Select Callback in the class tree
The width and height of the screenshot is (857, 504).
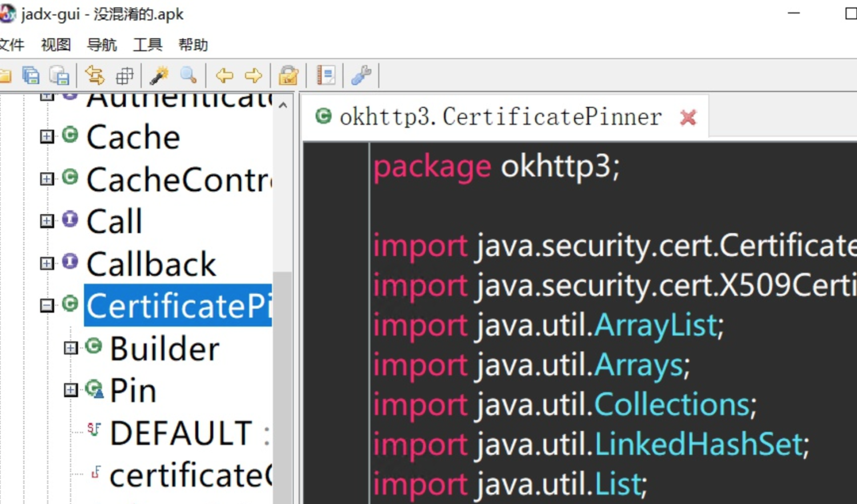point(151,263)
